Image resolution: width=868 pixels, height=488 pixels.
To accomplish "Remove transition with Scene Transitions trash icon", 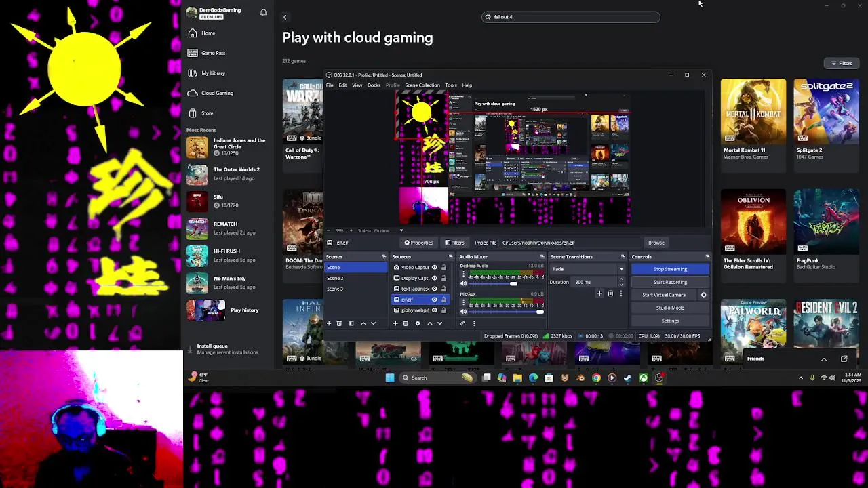I will (610, 293).
